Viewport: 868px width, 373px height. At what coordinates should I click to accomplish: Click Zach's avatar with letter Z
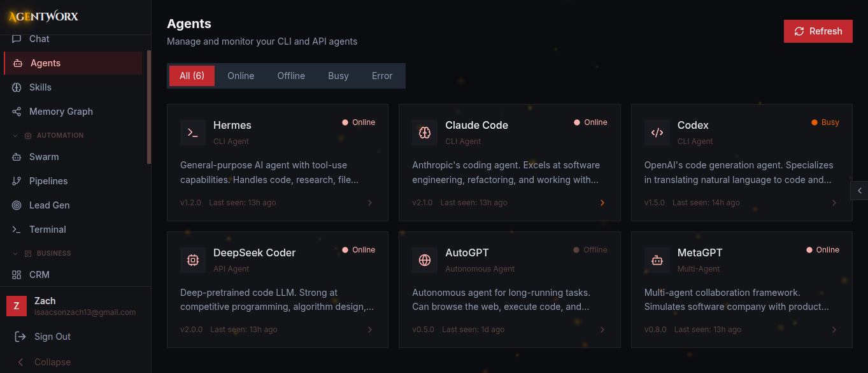(17, 306)
